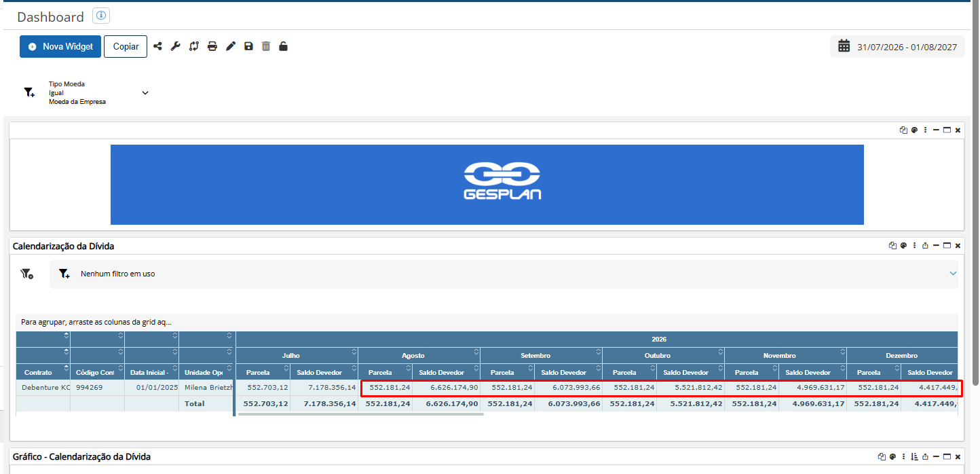Open the Dashboard info icon

[100, 16]
